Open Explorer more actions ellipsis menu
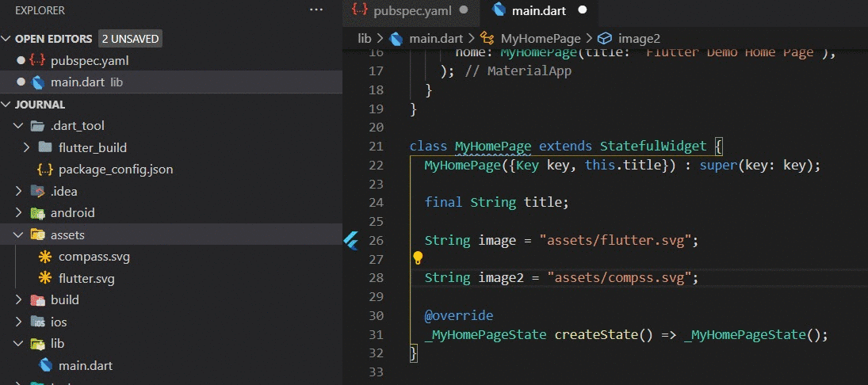 pos(316,10)
